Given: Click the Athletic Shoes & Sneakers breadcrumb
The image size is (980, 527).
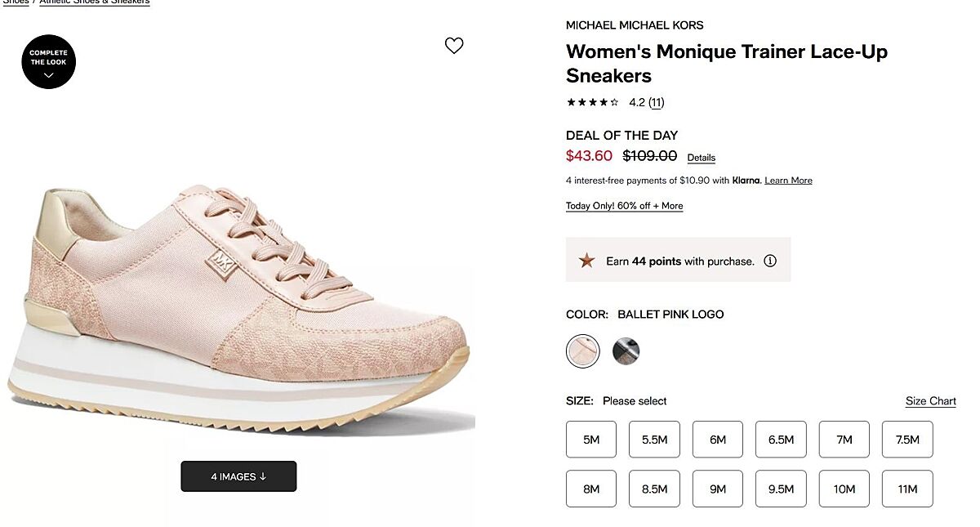Looking at the screenshot, I should point(95,2).
